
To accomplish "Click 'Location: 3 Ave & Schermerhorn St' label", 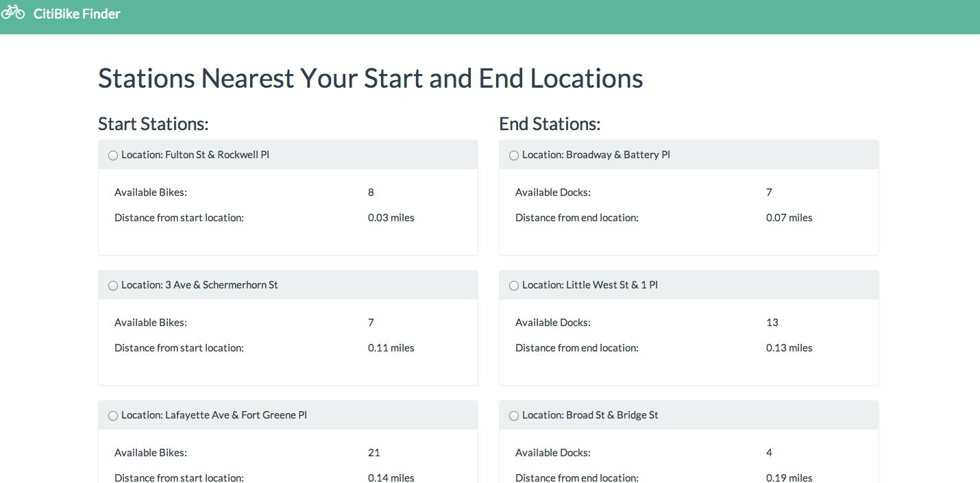I will (199, 285).
